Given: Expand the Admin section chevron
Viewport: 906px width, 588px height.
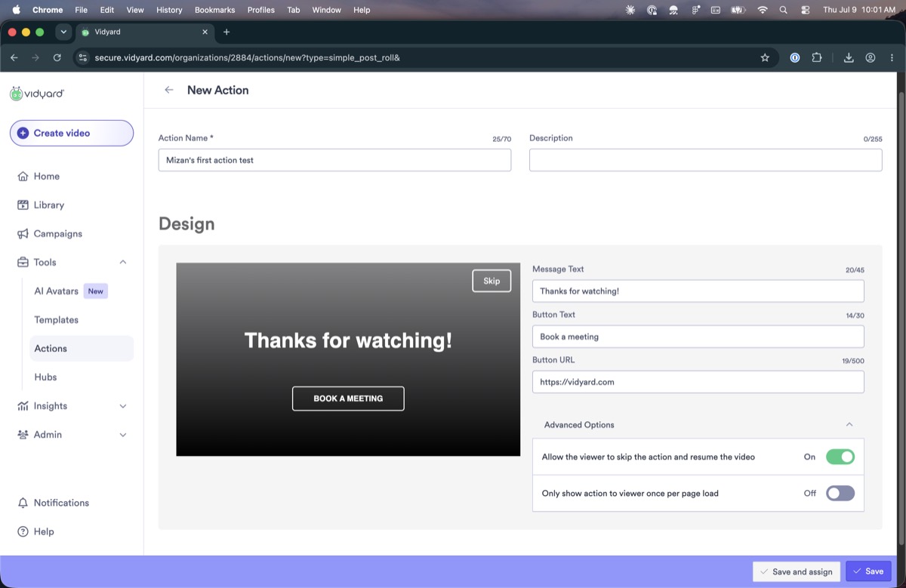Looking at the screenshot, I should tap(123, 435).
